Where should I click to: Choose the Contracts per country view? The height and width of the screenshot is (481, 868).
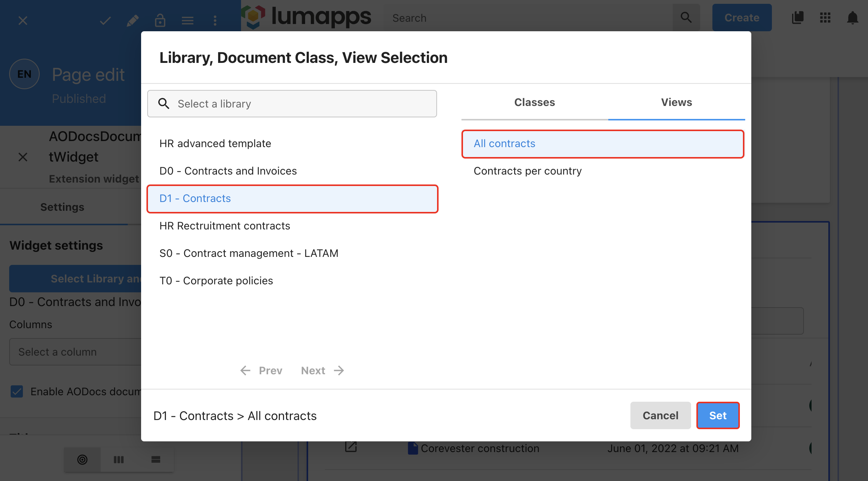tap(603, 171)
